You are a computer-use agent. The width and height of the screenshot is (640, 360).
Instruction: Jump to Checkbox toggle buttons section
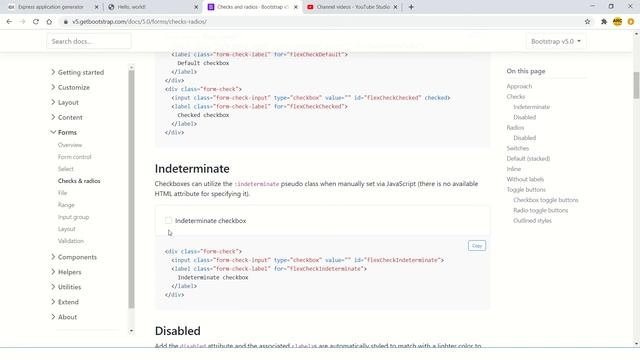tap(546, 200)
